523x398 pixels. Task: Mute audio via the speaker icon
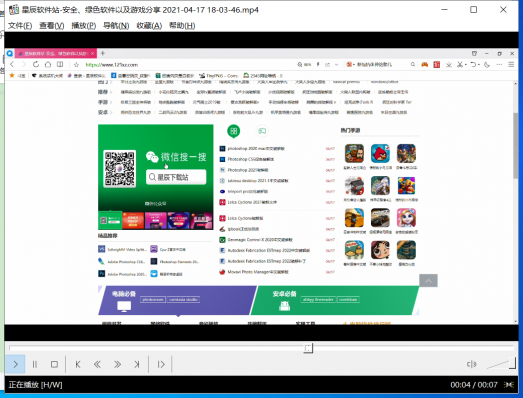pyautogui.click(x=471, y=364)
